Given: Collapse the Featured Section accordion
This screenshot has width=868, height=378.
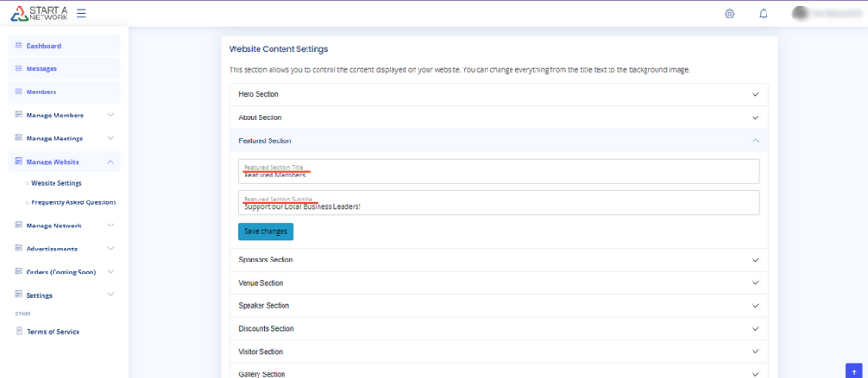Looking at the screenshot, I should [755, 141].
